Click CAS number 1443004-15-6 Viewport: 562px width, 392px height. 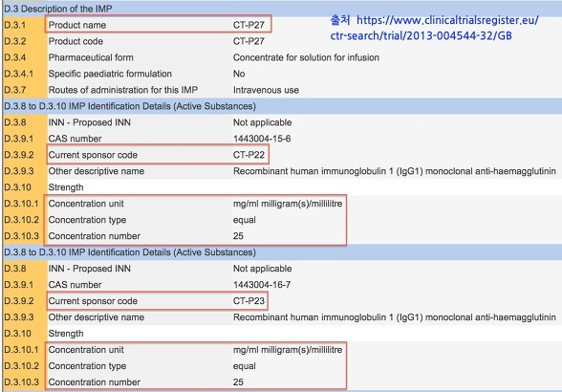(262, 139)
